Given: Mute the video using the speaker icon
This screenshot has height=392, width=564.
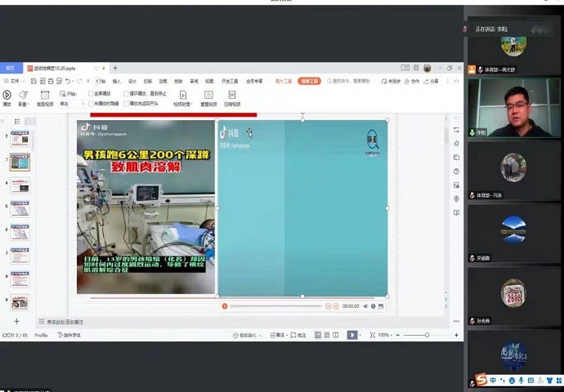Looking at the screenshot, I should coord(365,306).
